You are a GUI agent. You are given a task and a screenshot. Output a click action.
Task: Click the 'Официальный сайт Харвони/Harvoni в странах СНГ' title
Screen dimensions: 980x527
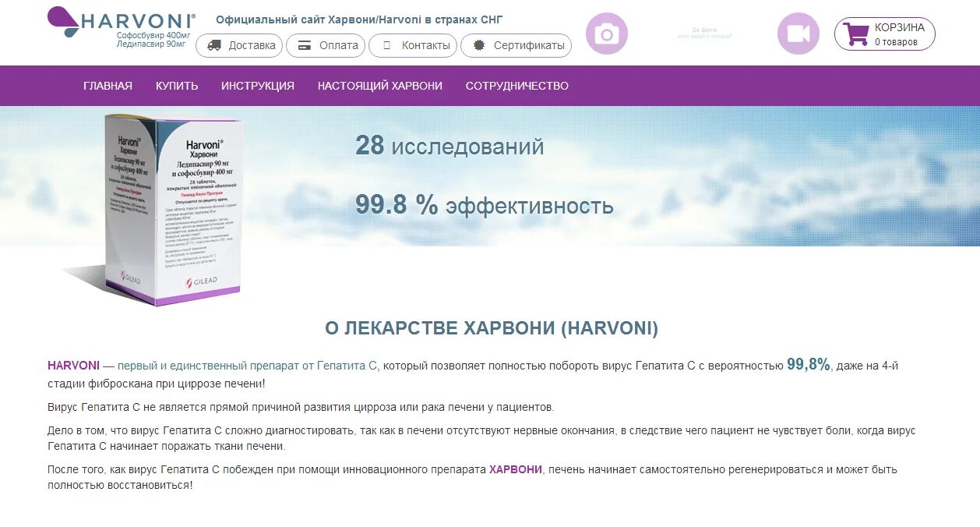(x=359, y=19)
